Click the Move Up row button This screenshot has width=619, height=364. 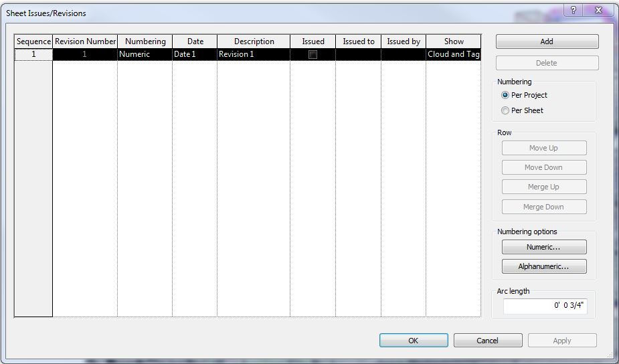click(x=544, y=148)
